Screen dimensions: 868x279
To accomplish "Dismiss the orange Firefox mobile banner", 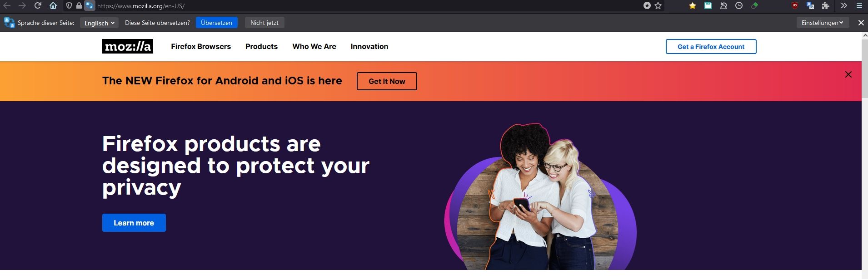I will [x=848, y=74].
